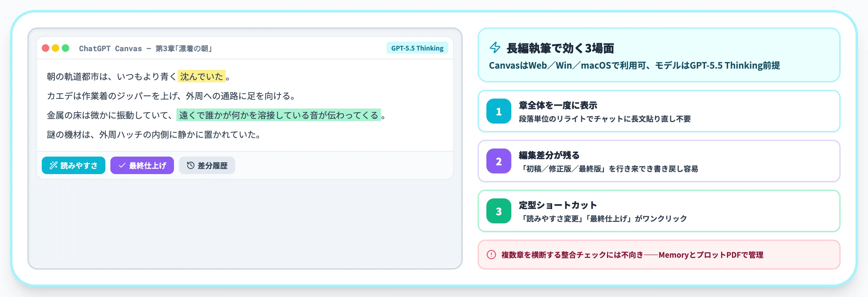The height and width of the screenshot is (297, 868).
Task: Click the yellow minimize window dot
Action: tap(55, 48)
